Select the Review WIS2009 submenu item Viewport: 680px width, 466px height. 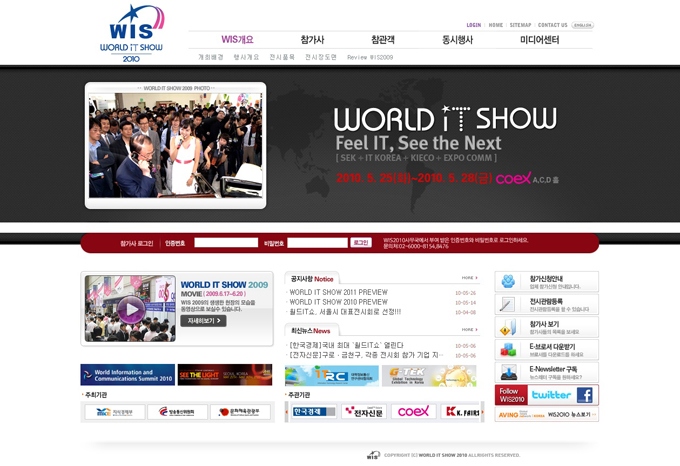click(x=370, y=57)
